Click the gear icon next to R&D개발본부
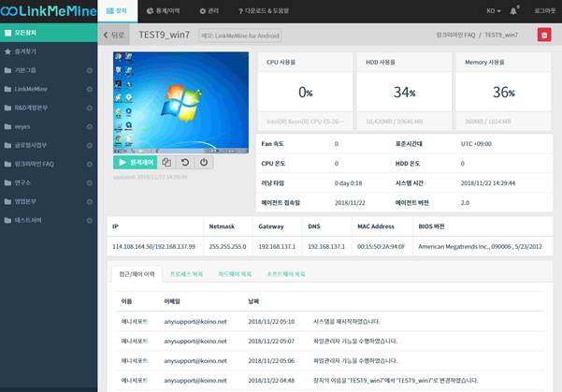 (89, 109)
